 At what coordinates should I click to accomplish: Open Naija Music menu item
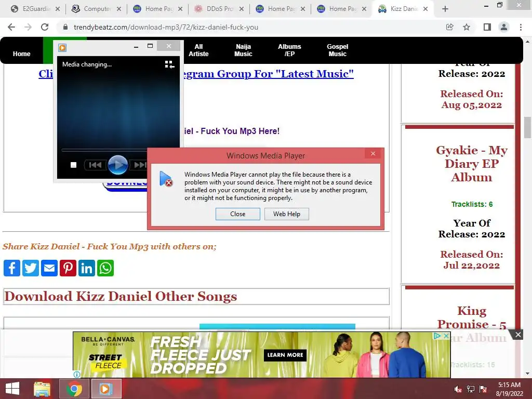(243, 50)
